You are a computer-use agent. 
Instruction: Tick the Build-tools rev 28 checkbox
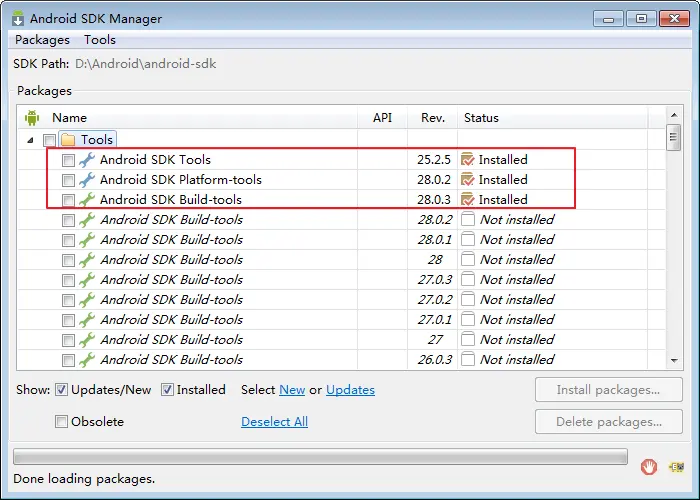(68, 260)
